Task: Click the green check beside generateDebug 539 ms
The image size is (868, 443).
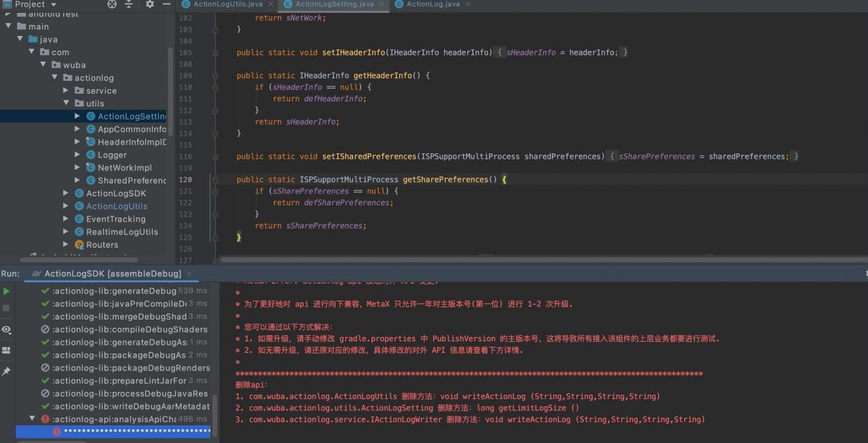Action: pos(45,290)
